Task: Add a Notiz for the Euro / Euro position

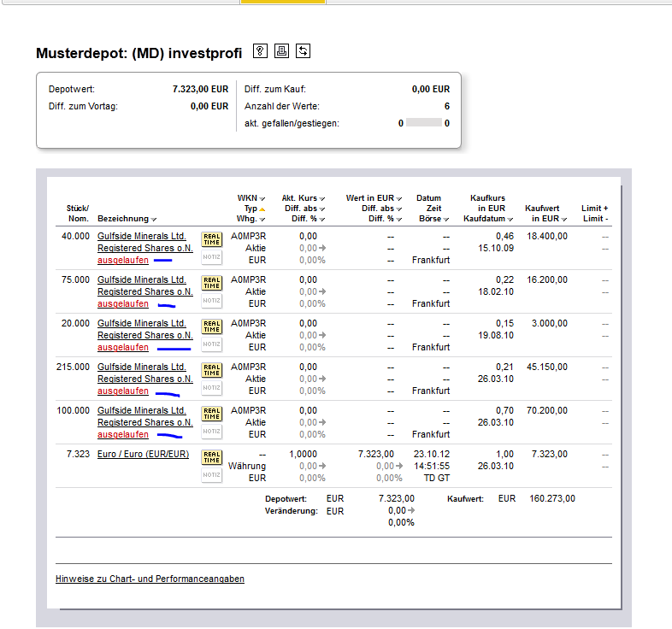Action: pos(212,475)
